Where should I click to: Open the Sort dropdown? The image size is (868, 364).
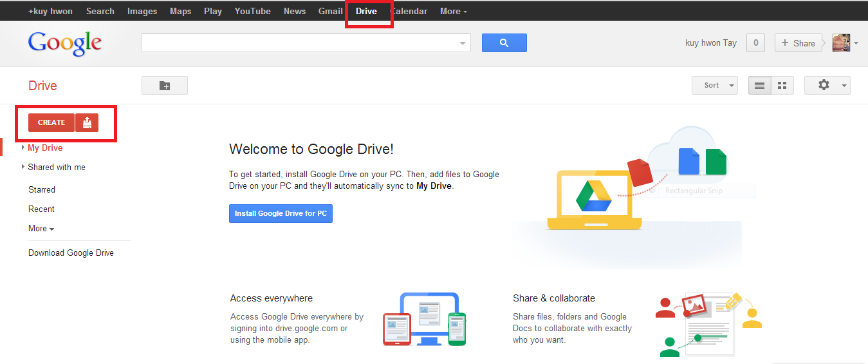pos(715,85)
